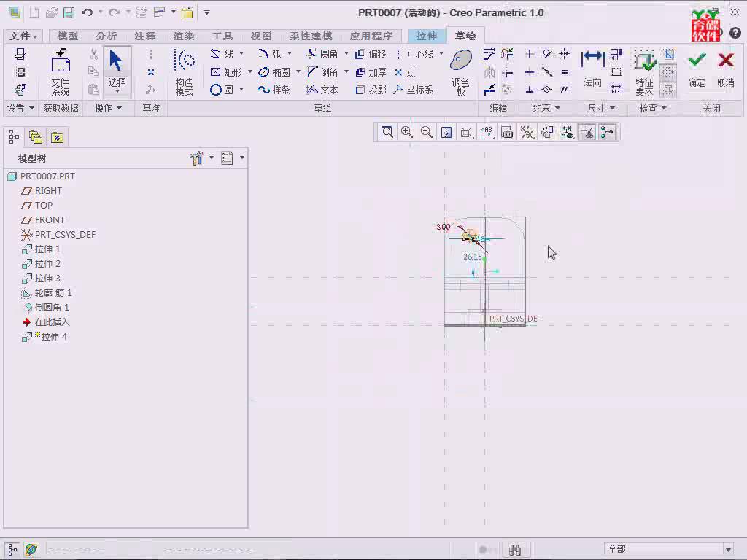
Task: Expand the Circle type dropdown arrow
Action: coord(241,89)
